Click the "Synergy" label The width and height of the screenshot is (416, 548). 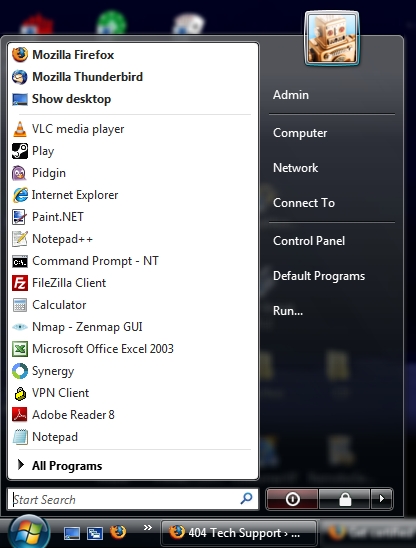click(x=53, y=372)
